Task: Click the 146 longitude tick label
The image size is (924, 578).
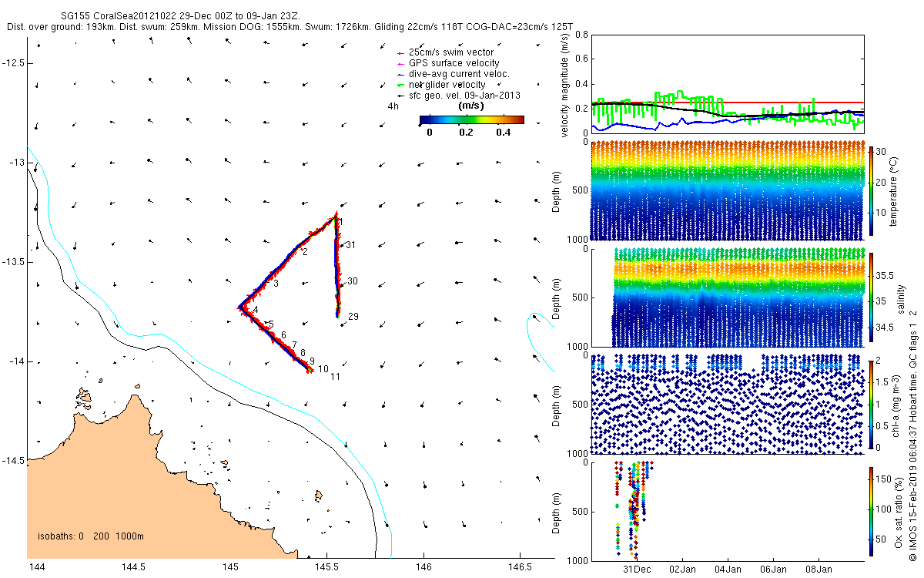Action: tap(424, 567)
